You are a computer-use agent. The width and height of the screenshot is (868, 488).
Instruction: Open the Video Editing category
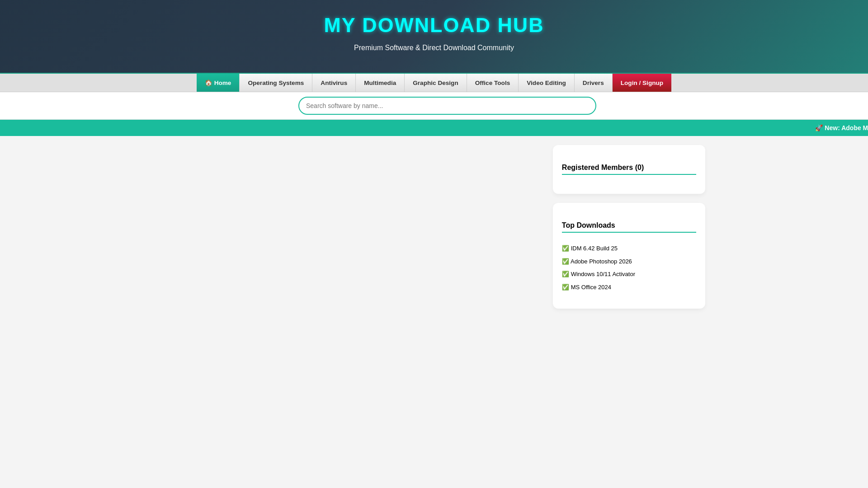click(x=546, y=83)
